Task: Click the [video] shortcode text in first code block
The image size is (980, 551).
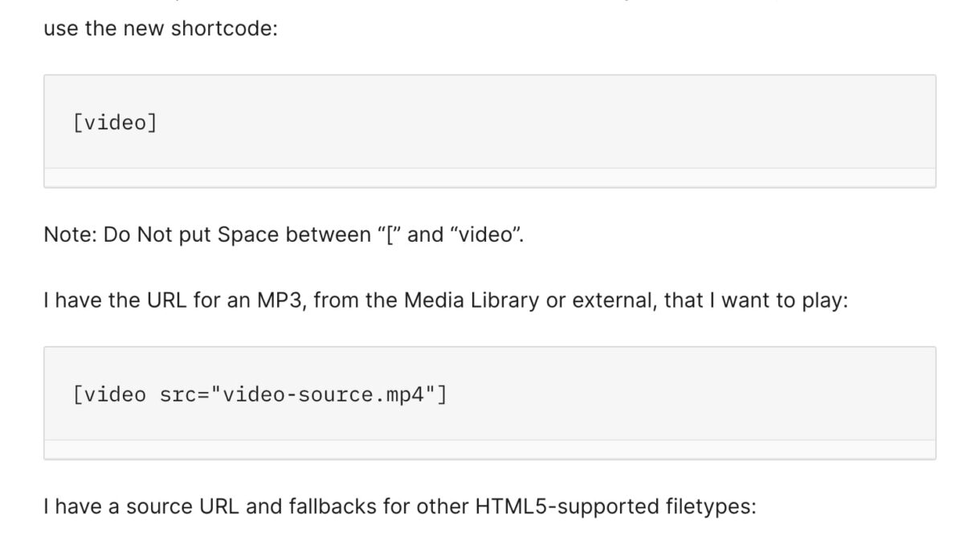Action: pos(115,123)
